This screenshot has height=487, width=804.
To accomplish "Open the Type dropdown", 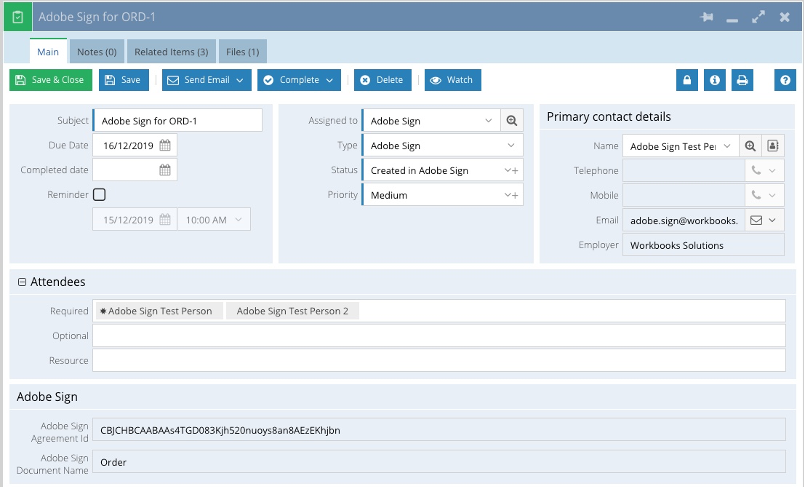I will tap(511, 146).
